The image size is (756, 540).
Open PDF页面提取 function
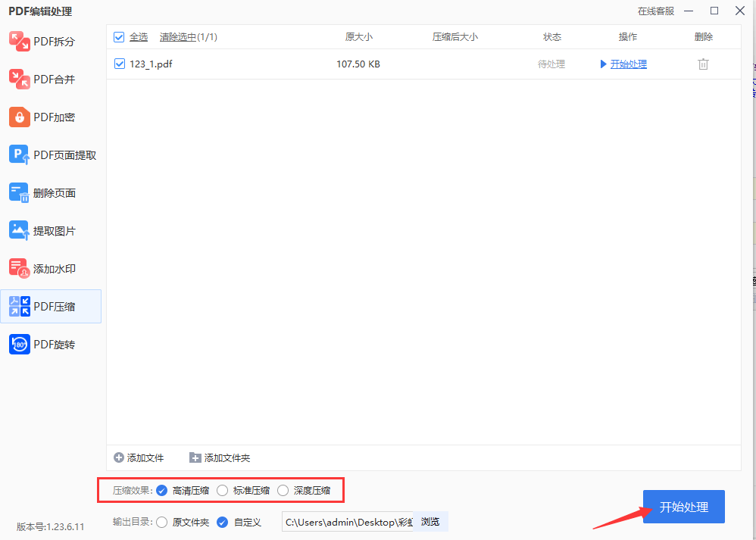[x=51, y=155]
